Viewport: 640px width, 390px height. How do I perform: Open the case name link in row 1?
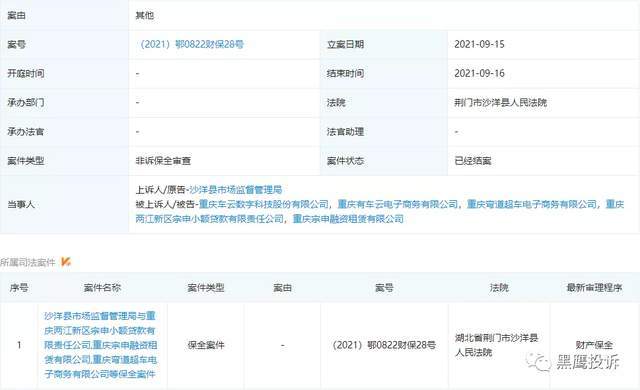pos(100,345)
